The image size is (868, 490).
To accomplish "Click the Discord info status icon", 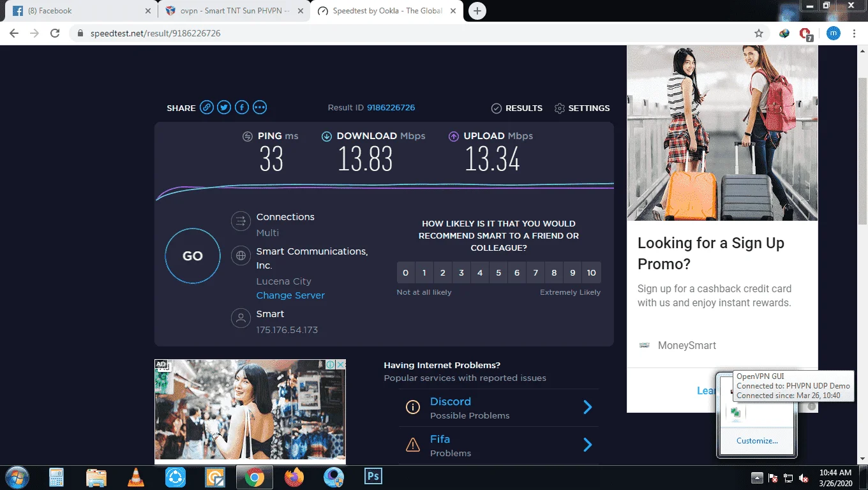I will 413,407.
